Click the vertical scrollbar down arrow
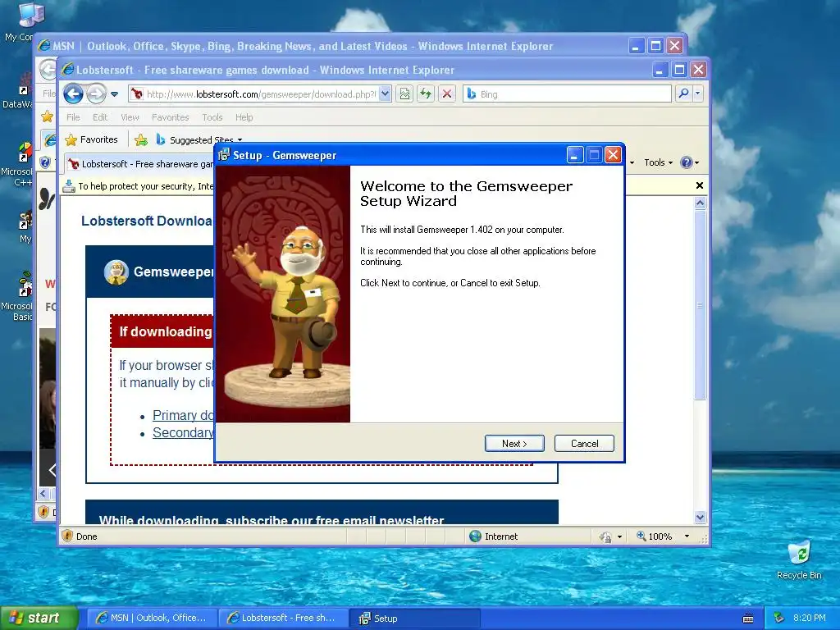Image resolution: width=840 pixels, height=630 pixels. (x=700, y=517)
